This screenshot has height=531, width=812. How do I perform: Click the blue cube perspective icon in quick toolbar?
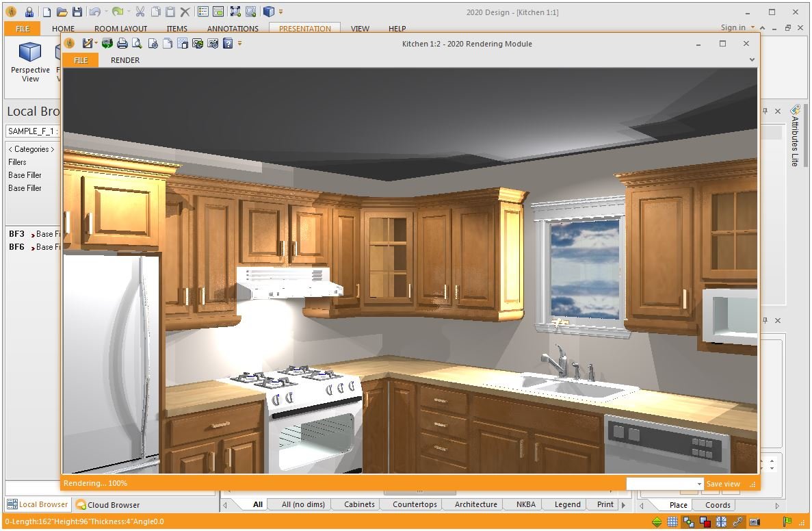(268, 12)
